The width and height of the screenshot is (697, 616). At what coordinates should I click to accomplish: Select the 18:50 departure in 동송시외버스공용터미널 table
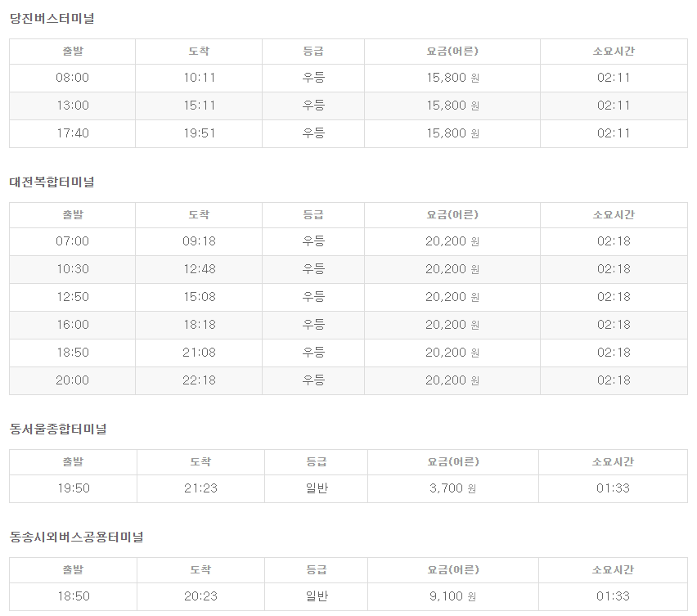74,596
